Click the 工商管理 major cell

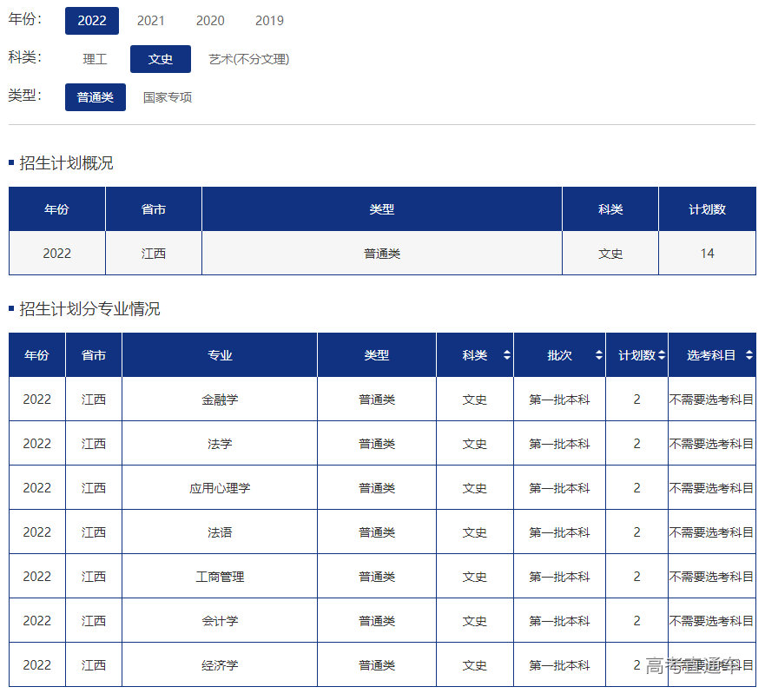220,577
